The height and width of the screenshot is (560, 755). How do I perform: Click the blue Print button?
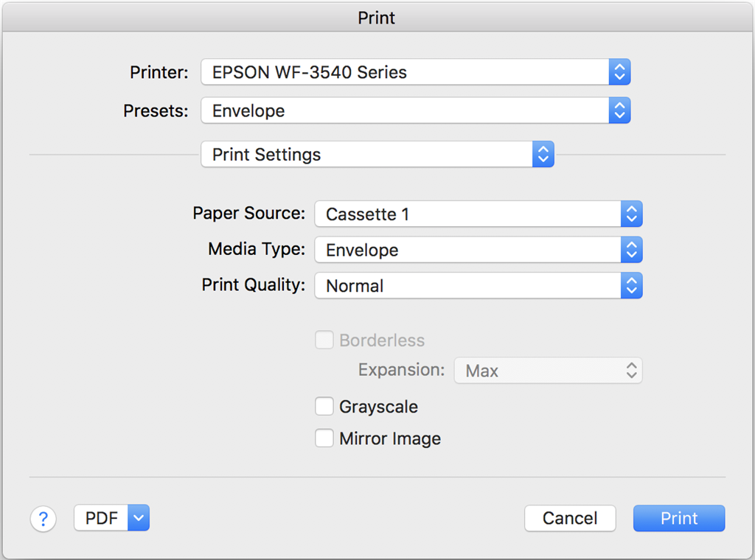679,518
